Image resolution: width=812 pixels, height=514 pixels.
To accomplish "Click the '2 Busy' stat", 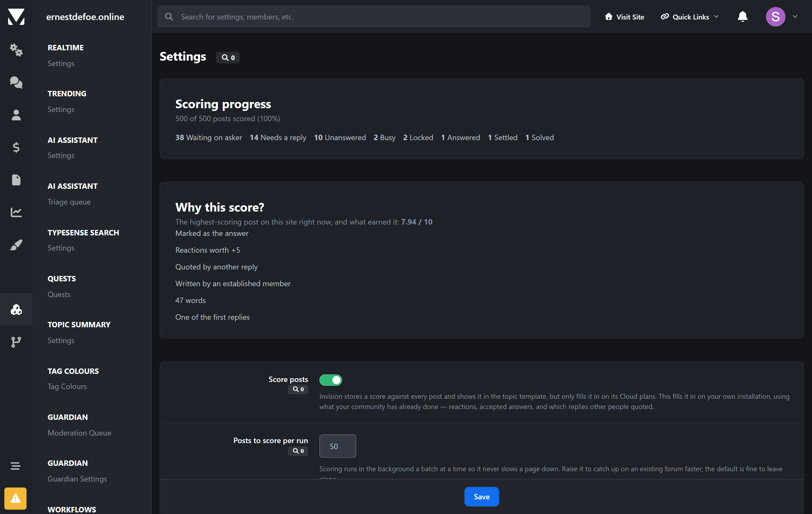I will point(384,137).
